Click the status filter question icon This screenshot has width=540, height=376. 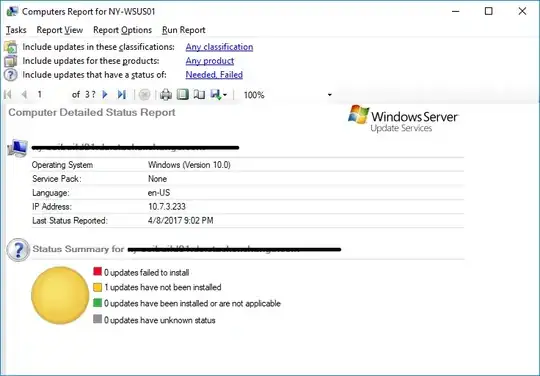point(11,75)
